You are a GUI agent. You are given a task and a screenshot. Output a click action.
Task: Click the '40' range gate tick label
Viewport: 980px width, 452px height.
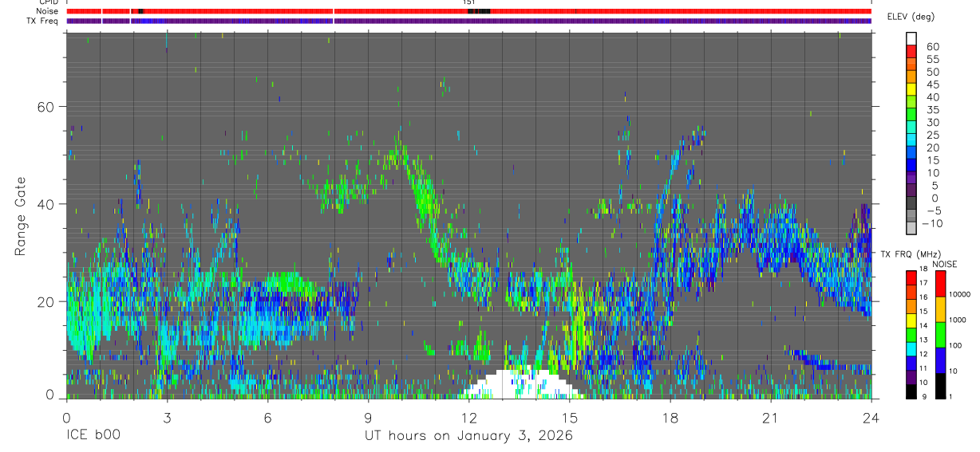coord(46,204)
